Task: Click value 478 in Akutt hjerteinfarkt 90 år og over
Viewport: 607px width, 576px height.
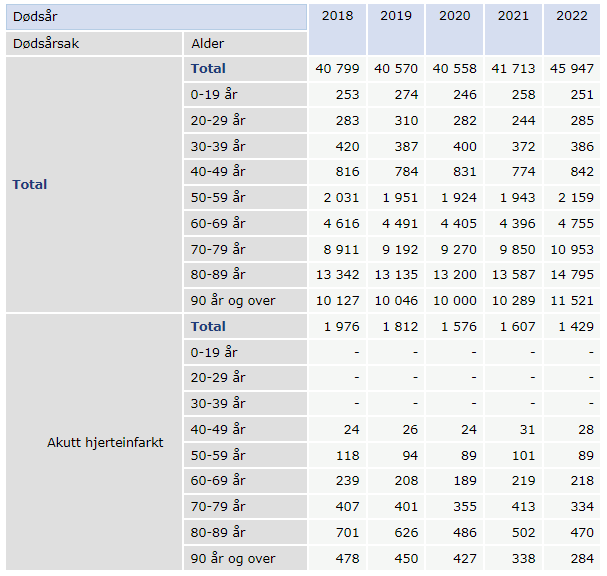Action: (x=347, y=558)
